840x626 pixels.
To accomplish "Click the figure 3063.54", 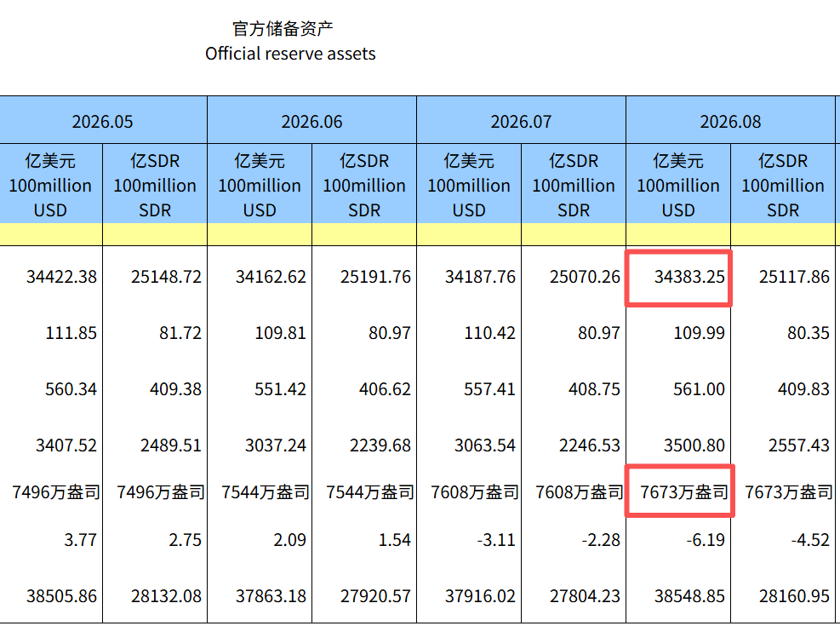I will [x=485, y=445].
